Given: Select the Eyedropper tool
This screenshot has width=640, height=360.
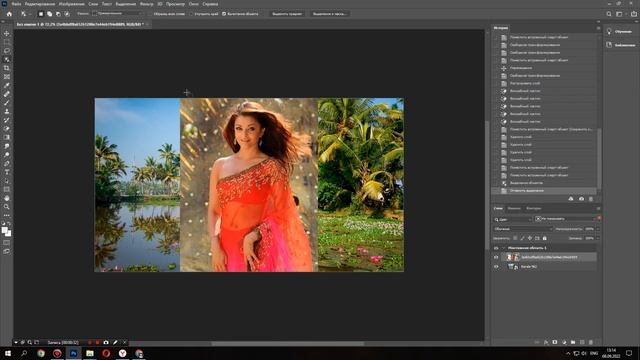Looking at the screenshot, I should pyautogui.click(x=7, y=85).
